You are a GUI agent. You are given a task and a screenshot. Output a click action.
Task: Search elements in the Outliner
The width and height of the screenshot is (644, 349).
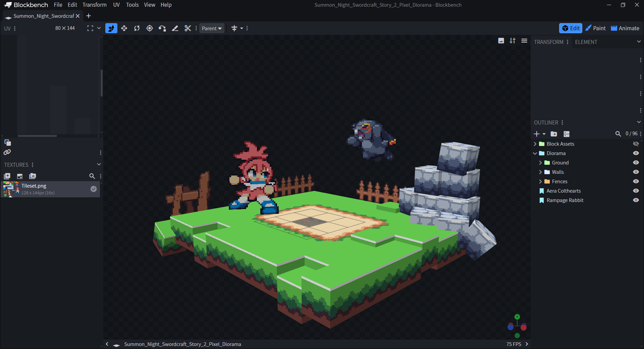coord(618,134)
